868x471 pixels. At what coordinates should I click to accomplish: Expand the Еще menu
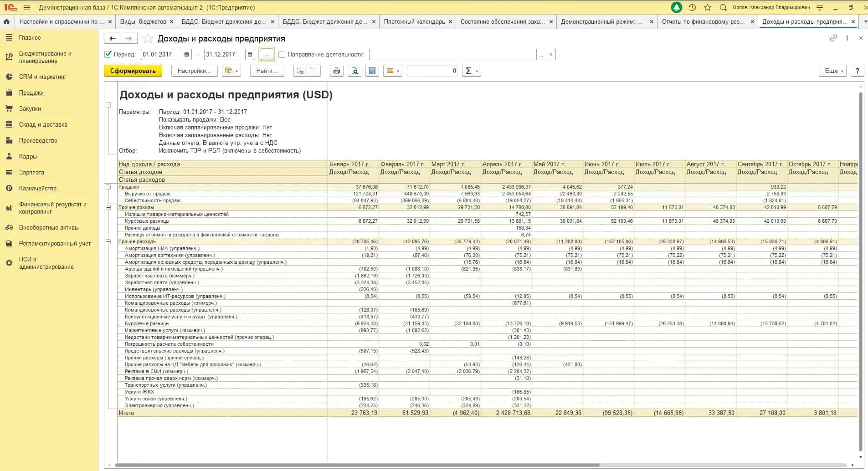tap(833, 71)
